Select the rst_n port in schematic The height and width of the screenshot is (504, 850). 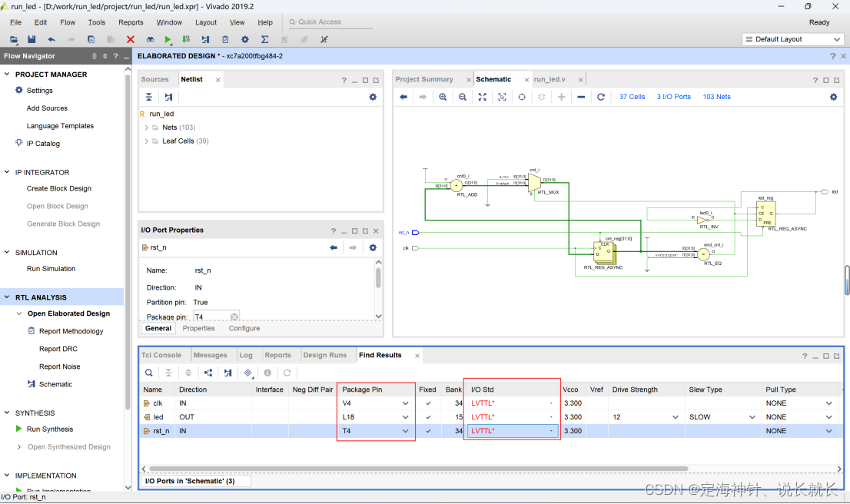pyautogui.click(x=415, y=233)
